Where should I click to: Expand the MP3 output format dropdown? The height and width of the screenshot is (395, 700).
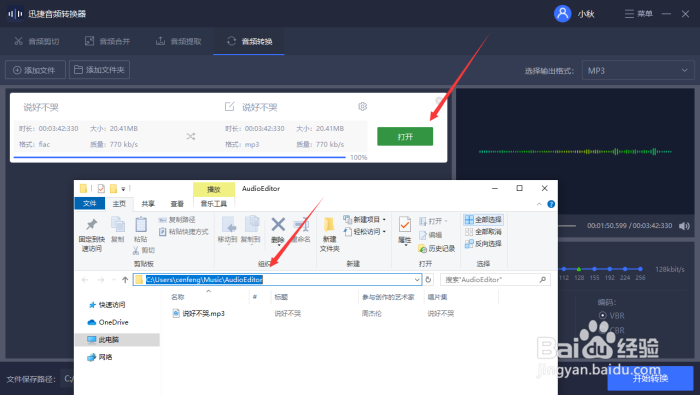(638, 71)
